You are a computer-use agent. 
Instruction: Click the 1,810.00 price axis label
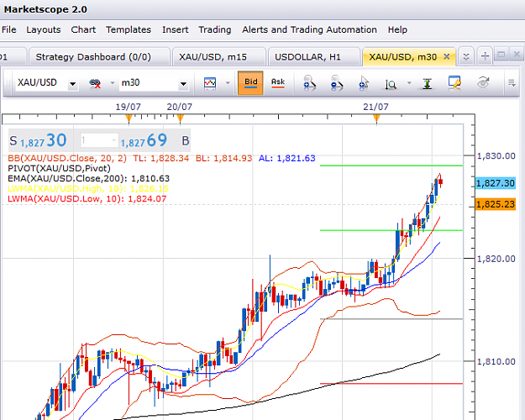496,362
